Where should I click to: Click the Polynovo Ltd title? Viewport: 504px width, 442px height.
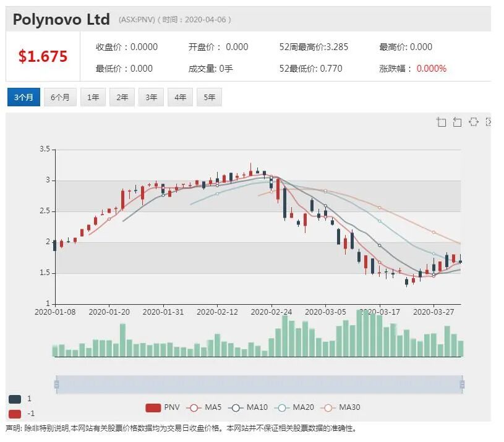tap(61, 19)
